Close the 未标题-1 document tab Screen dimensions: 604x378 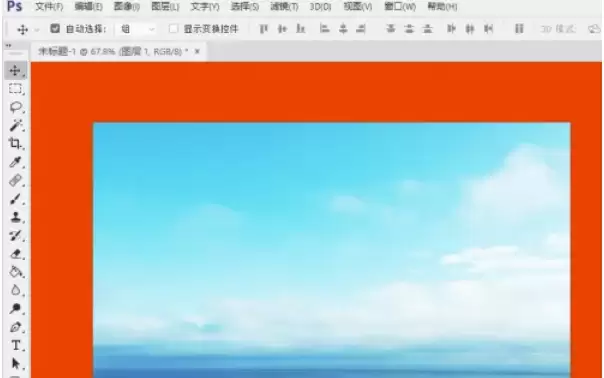point(197,51)
